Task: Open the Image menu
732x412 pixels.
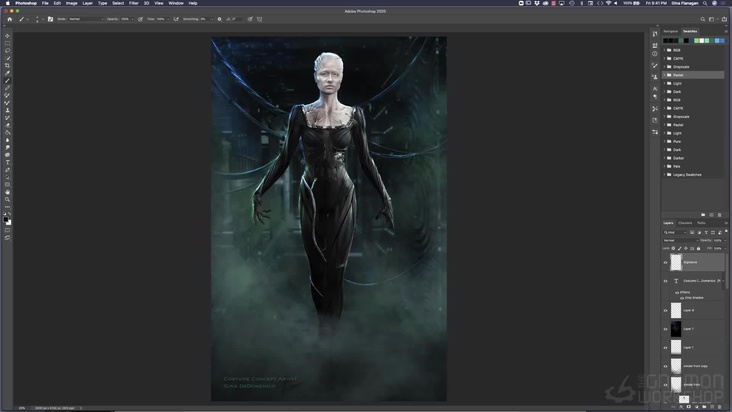Action: tap(71, 3)
